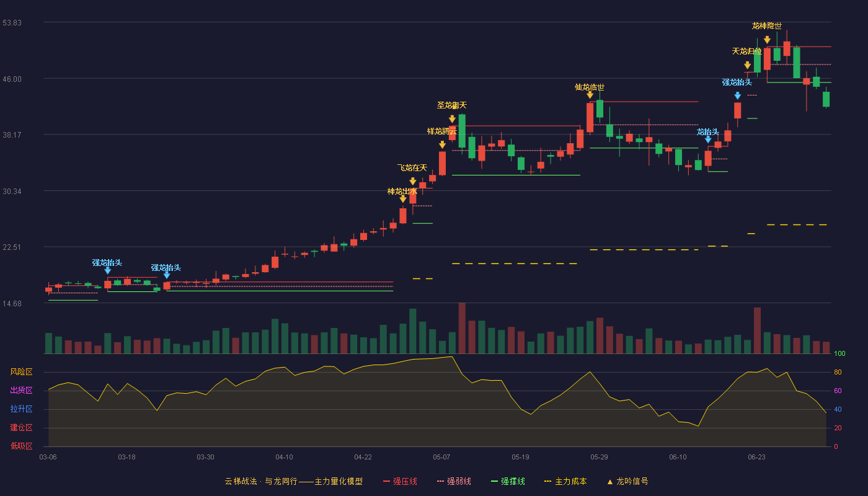Click the 建仓区 zone label

[21, 428]
